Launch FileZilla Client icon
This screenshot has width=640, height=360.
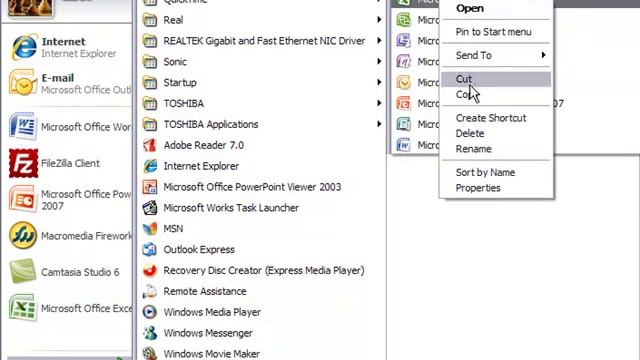click(23, 163)
